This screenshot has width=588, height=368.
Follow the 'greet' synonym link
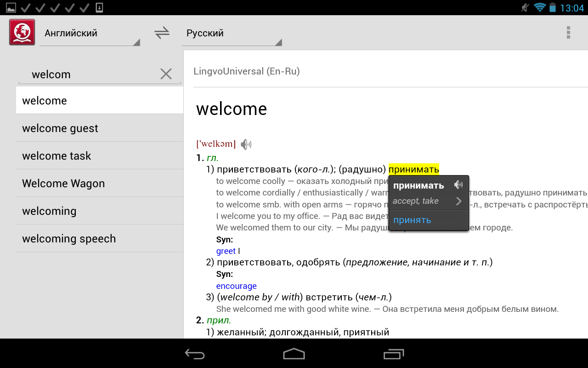pyautogui.click(x=226, y=251)
